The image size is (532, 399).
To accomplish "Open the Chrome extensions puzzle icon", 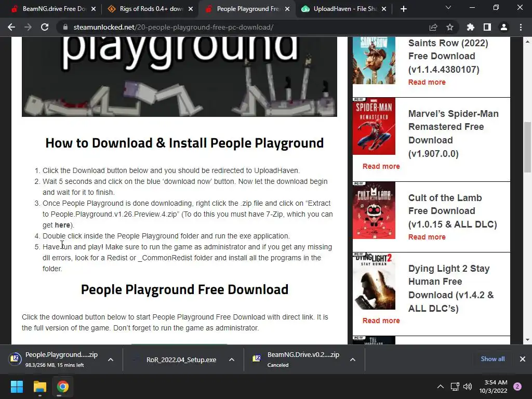I will [x=471, y=27].
